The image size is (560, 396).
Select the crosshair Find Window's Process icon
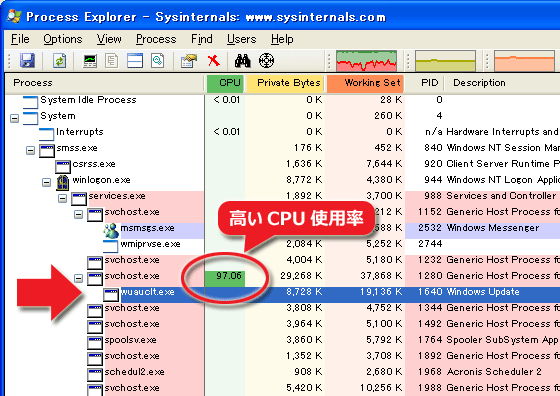point(266,61)
